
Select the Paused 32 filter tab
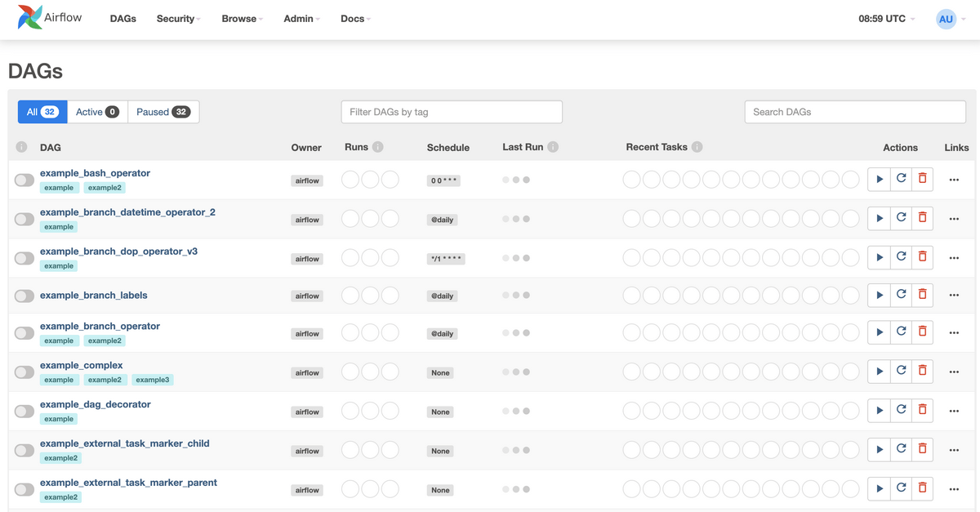click(x=163, y=112)
